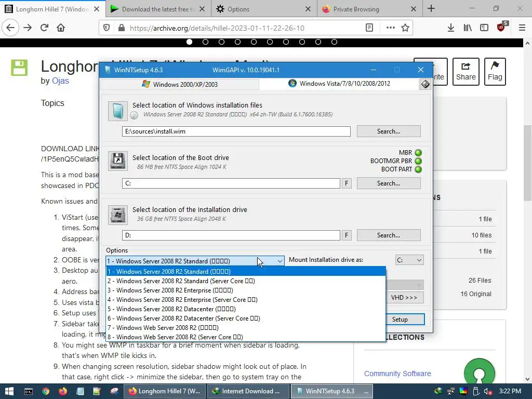Open a new Firefox tab
This screenshot has width=532, height=399.
(x=431, y=9)
